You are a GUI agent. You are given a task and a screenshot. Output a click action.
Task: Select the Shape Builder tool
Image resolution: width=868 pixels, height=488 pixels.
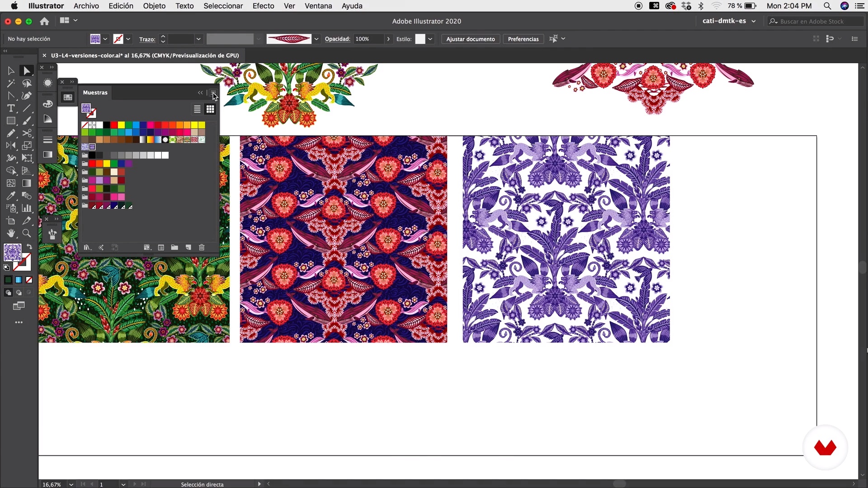tap(11, 171)
